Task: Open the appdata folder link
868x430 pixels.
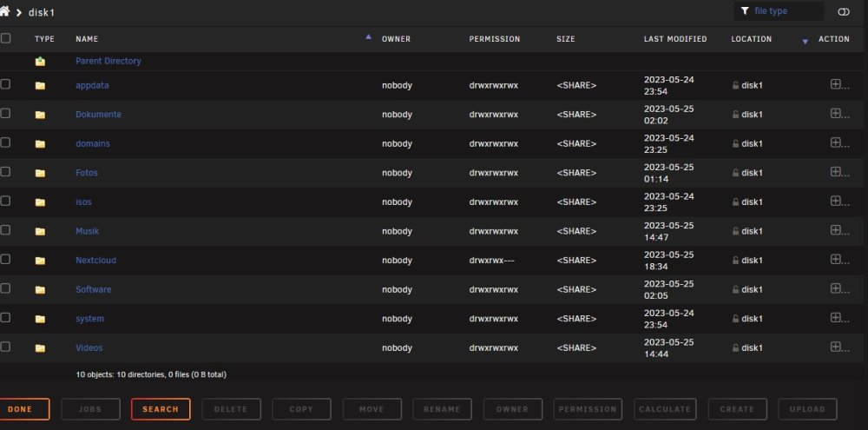Action: tap(93, 85)
